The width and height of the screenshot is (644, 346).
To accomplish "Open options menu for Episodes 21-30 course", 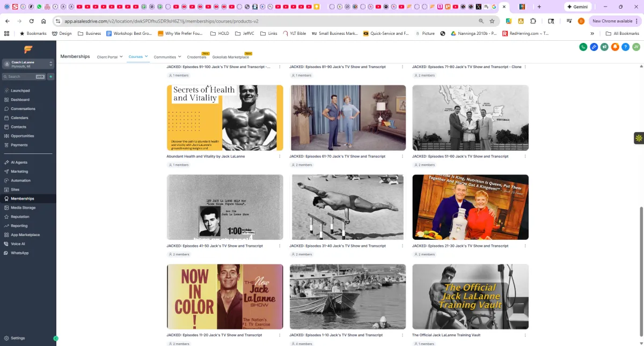I will click(x=525, y=246).
